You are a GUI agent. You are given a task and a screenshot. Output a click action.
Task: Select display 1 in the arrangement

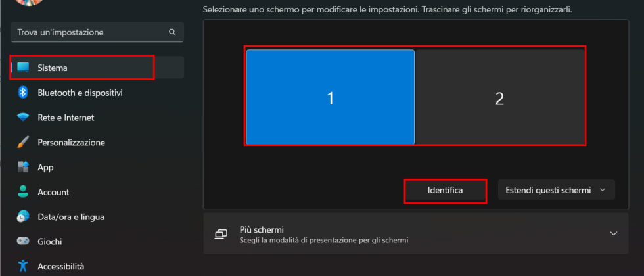click(x=330, y=97)
